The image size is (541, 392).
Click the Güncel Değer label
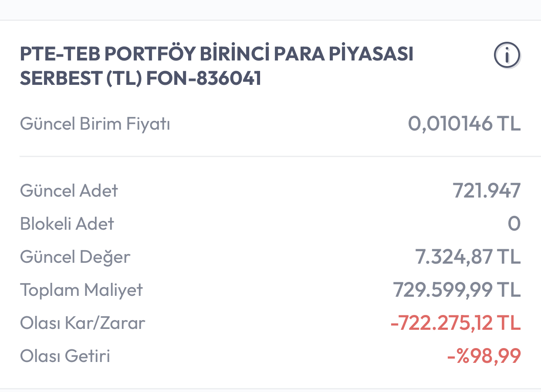point(75,257)
